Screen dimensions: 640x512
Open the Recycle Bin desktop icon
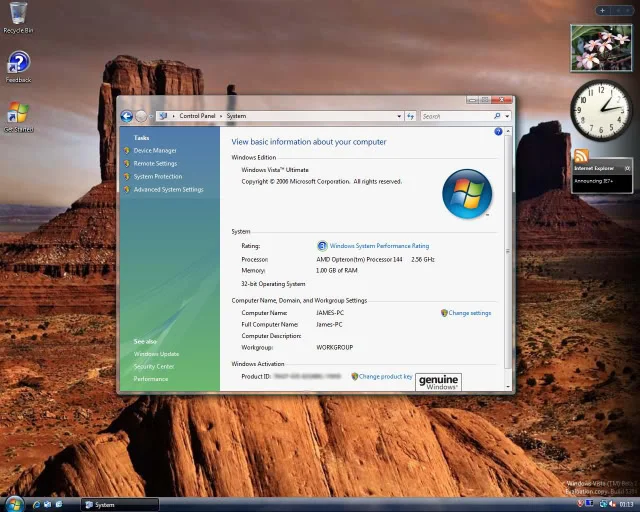coord(18,17)
